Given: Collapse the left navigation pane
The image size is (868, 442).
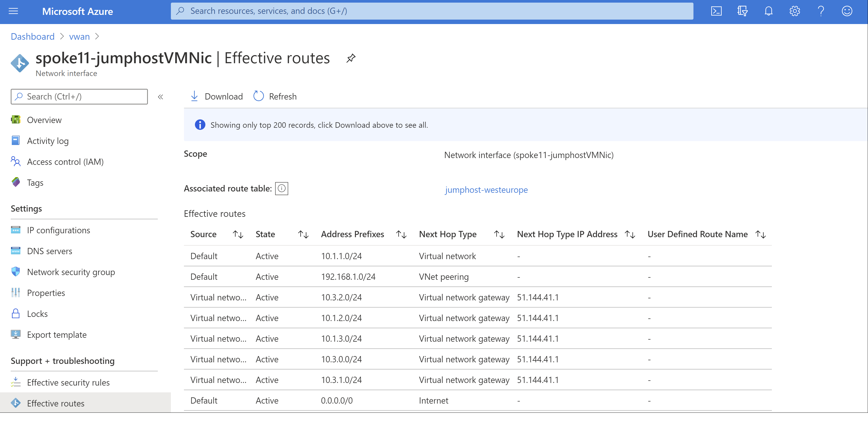Looking at the screenshot, I should pyautogui.click(x=160, y=97).
